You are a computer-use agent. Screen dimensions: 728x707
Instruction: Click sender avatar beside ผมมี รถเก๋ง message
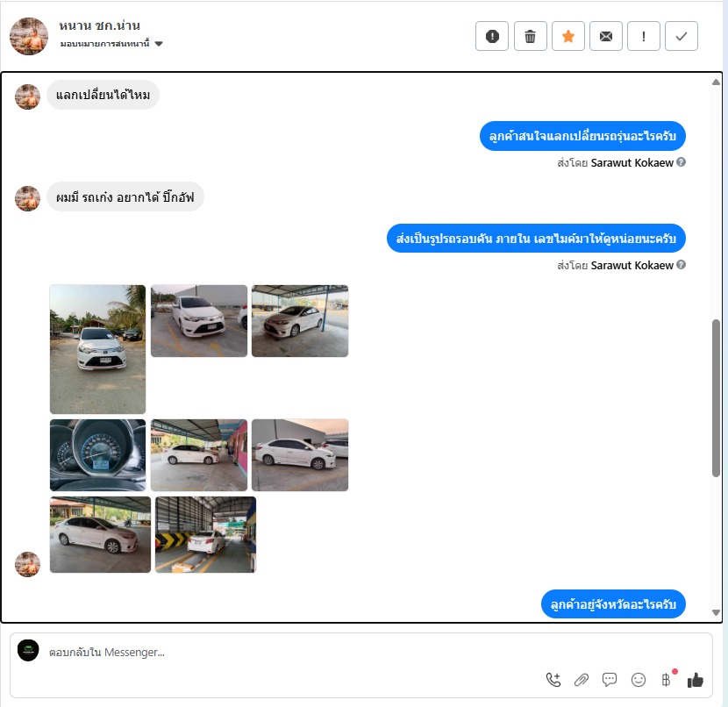point(27,199)
